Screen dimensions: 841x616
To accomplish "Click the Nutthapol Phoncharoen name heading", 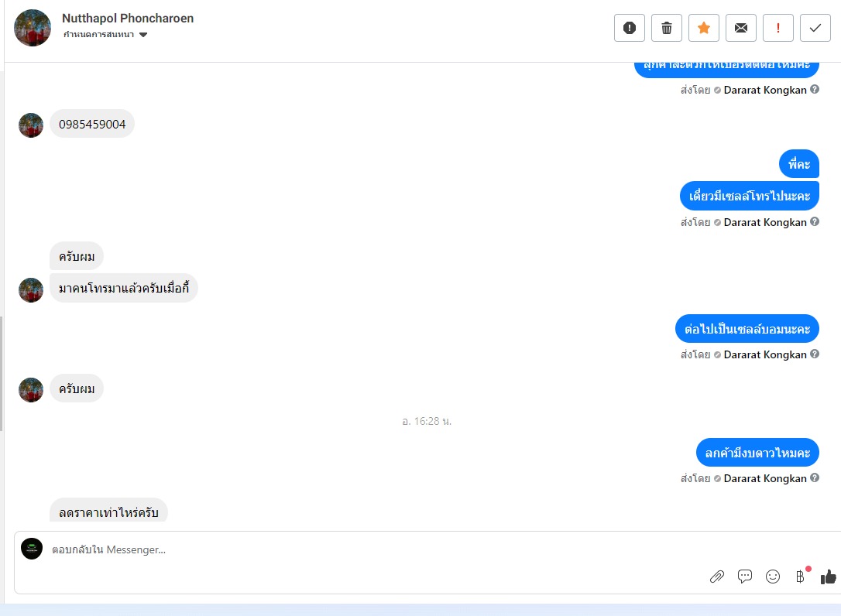I will (128, 19).
